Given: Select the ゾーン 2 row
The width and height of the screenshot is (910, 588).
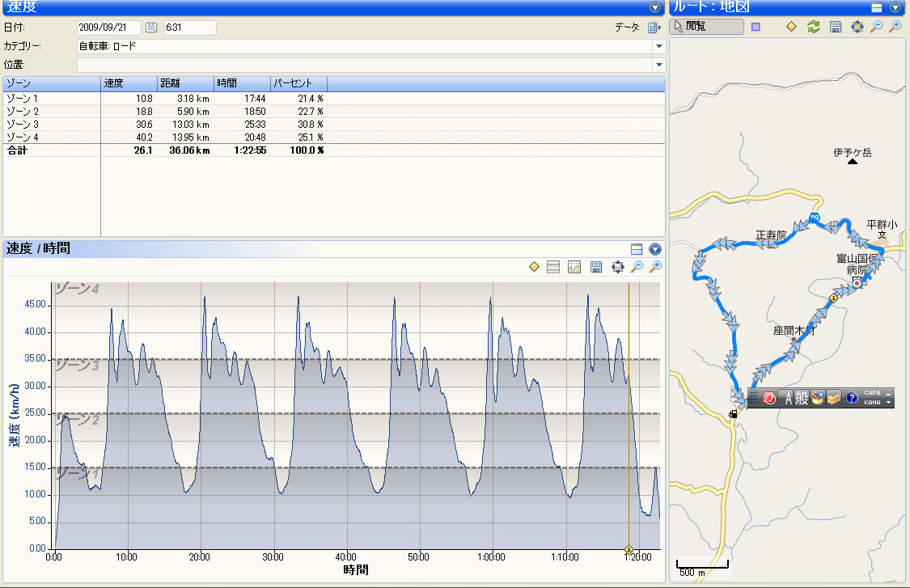Looking at the screenshot, I should point(334,112).
